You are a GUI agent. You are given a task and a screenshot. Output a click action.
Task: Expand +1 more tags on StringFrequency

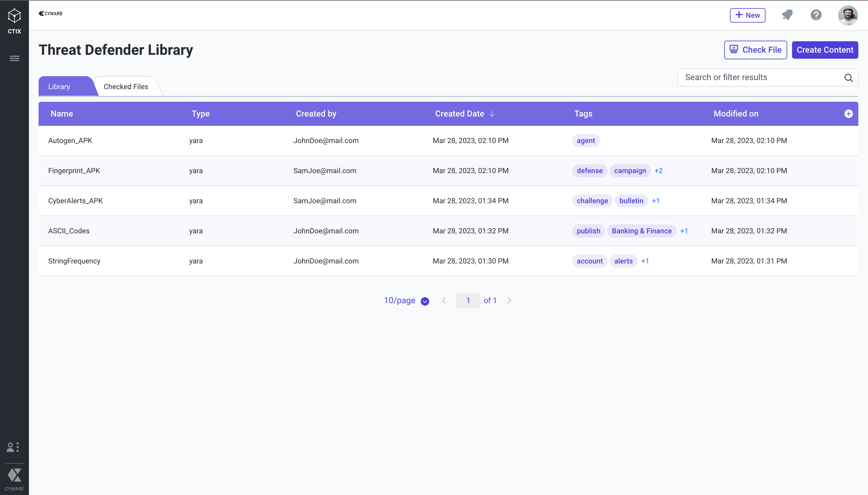[645, 261]
